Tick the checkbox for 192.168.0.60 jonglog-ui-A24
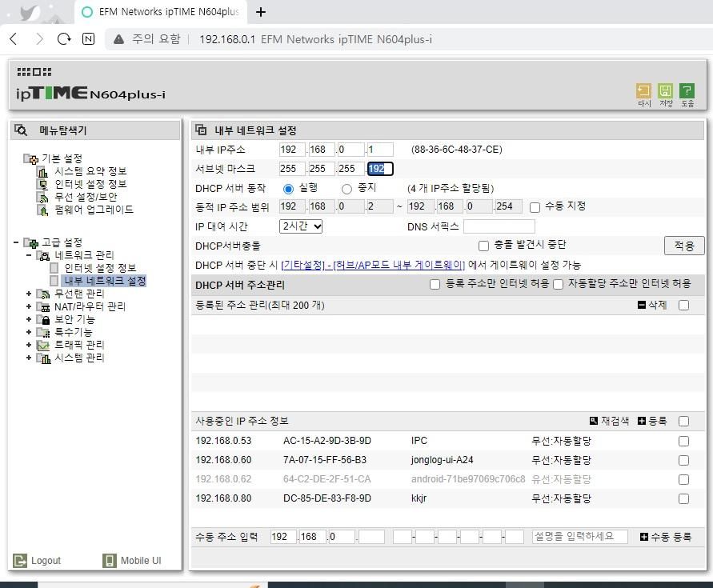Viewport: 713px width, 588px height. (x=683, y=460)
